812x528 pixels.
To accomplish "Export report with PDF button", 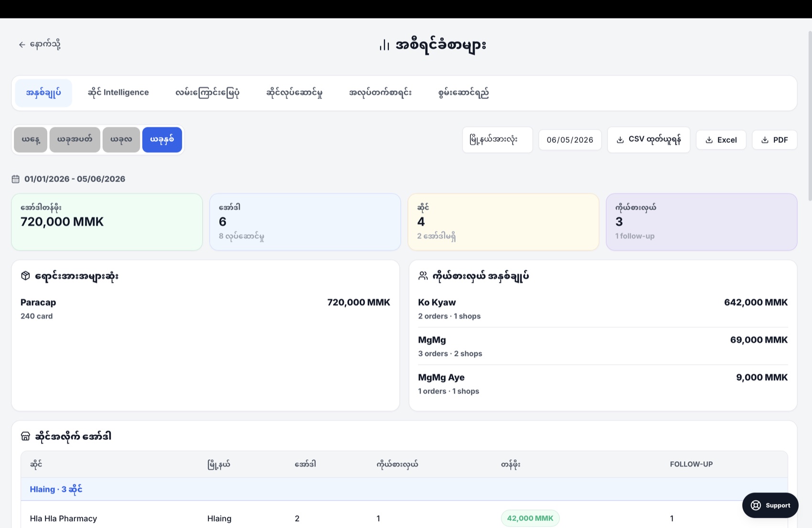I will 774,140.
